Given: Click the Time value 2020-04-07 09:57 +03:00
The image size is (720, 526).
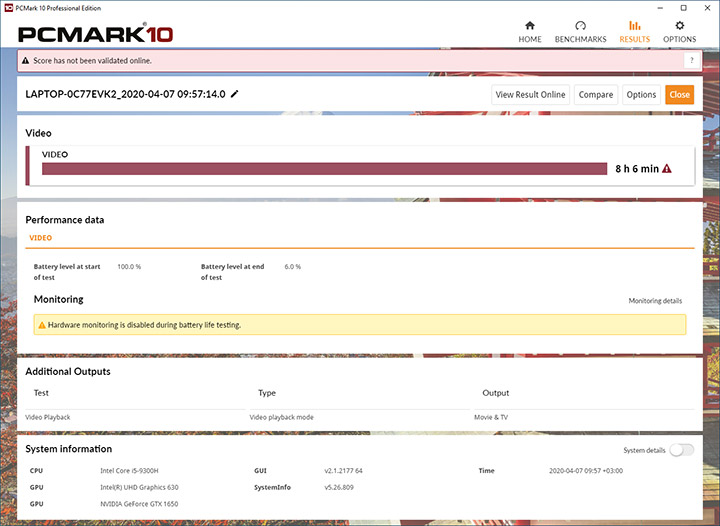Looking at the screenshot, I should coord(586,470).
